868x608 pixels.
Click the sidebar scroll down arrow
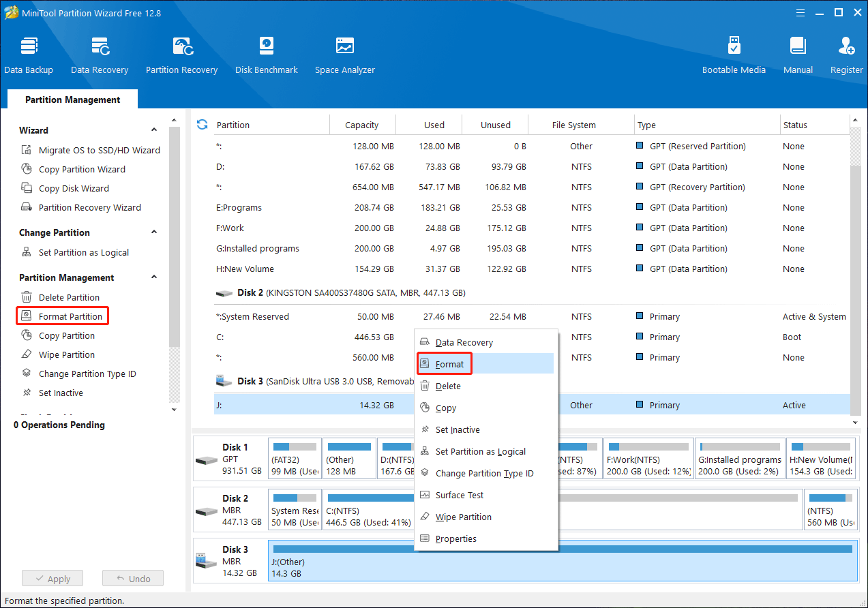pos(174,410)
